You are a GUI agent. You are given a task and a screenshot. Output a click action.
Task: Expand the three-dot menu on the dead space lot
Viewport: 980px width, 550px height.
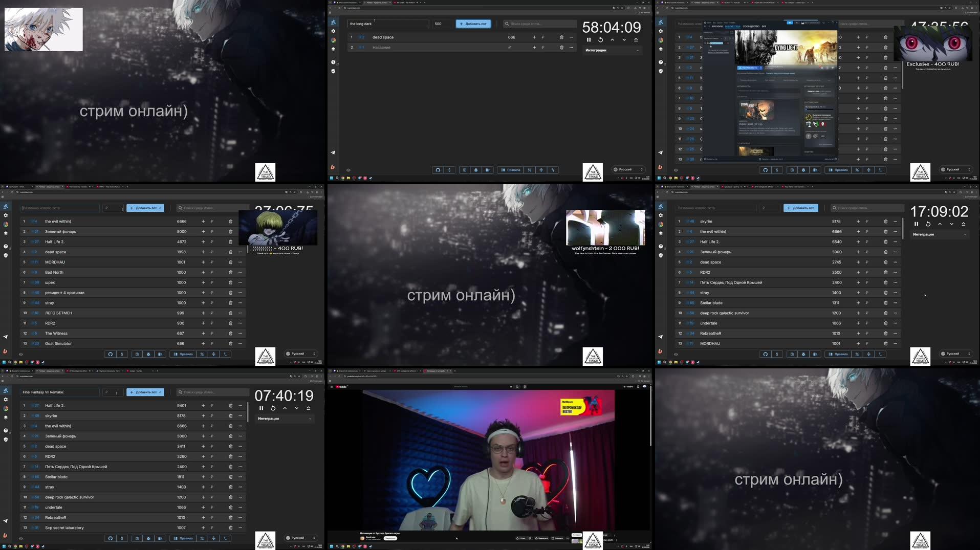point(571,37)
